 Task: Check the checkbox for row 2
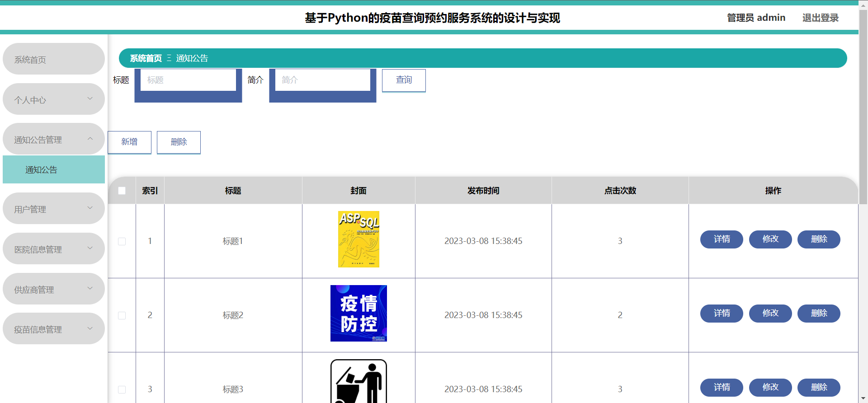[122, 315]
